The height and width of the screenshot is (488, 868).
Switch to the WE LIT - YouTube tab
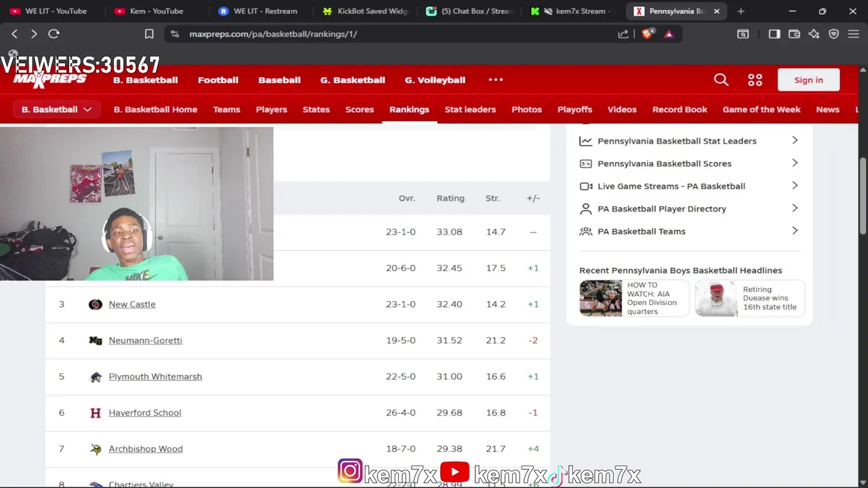click(53, 11)
